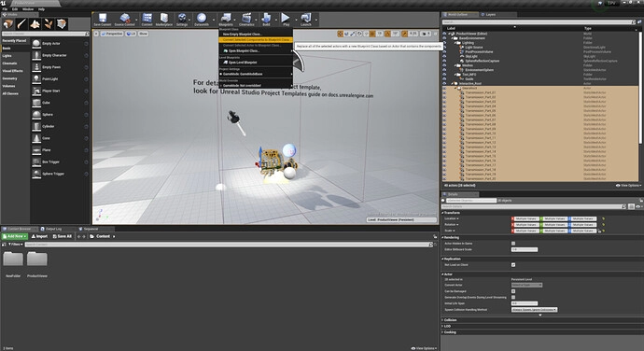Toggle visibility eye for SphereReflectionCapture
This screenshot has width=644, height=351.
click(444, 61)
